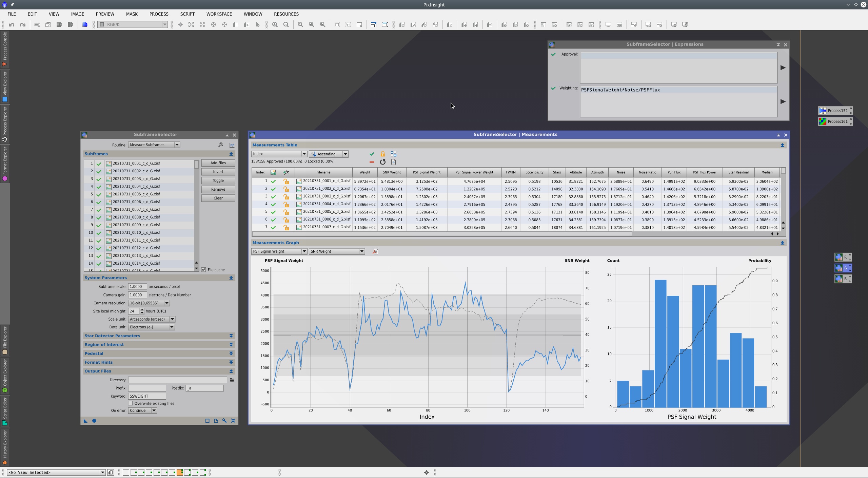Screen dimensions: 868x478
Task: Open the View Explorer side tab
Action: 5,86
